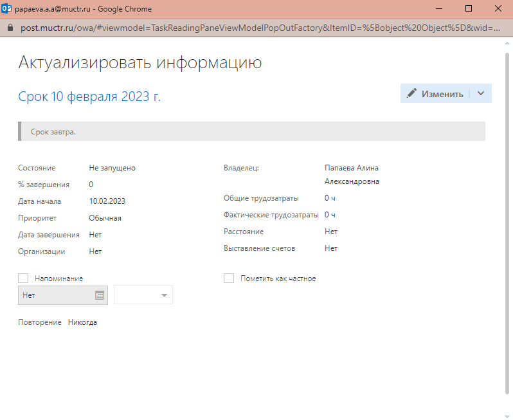Click the Общие трудозатраты 0 ч value
This screenshot has height=420, width=513.
pyautogui.click(x=330, y=198)
